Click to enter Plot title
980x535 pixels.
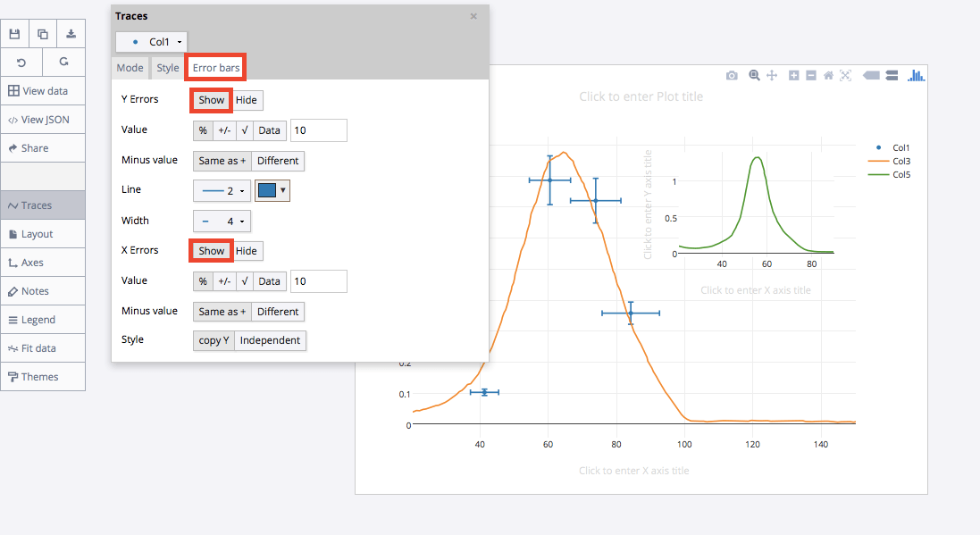coord(641,96)
